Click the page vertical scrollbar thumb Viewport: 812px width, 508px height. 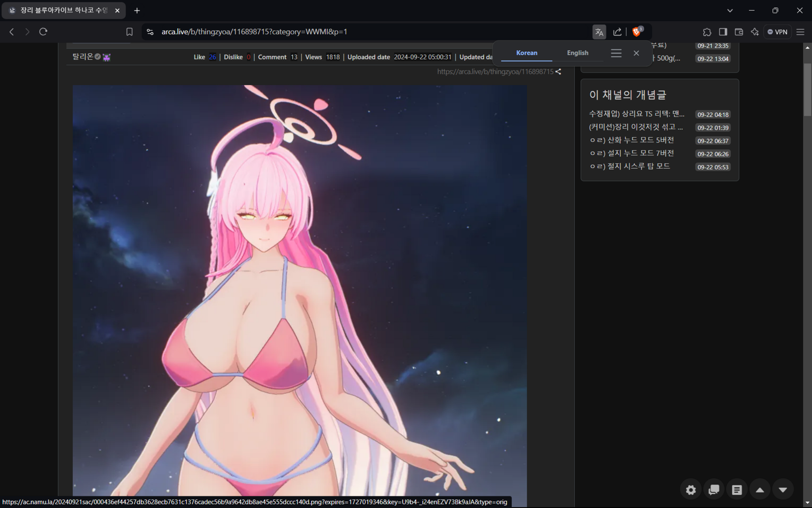807,89
